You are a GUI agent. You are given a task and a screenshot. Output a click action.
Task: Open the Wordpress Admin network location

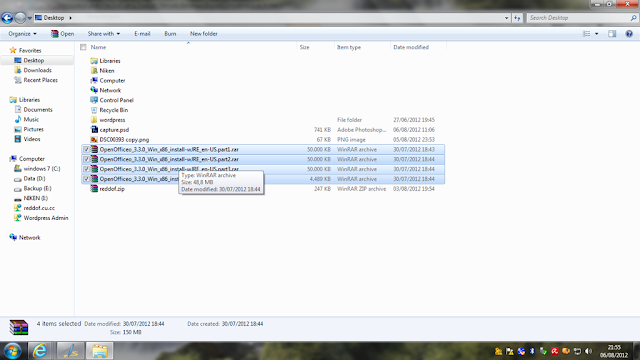[46, 218]
